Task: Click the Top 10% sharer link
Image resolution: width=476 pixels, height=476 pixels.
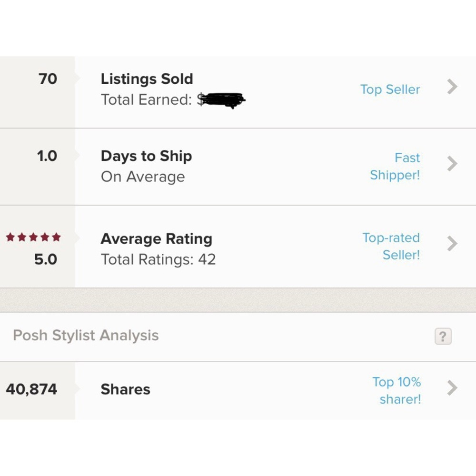Action: pos(397,390)
